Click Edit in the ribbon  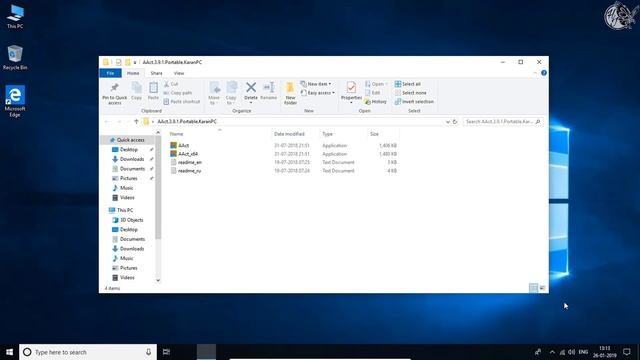pos(372,93)
